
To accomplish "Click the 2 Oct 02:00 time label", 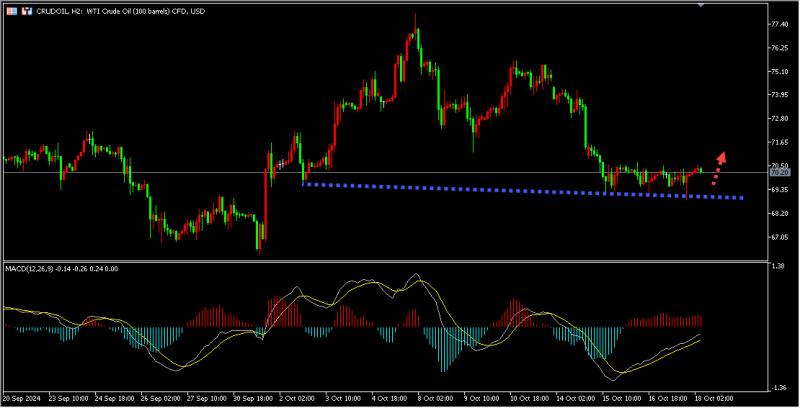I will point(298,398).
